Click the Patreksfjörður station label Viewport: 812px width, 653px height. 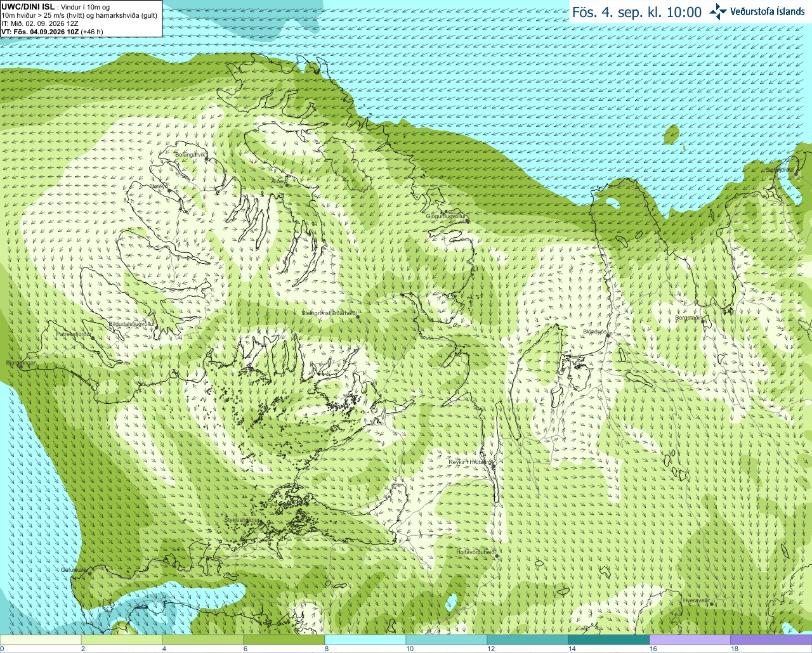(74, 333)
